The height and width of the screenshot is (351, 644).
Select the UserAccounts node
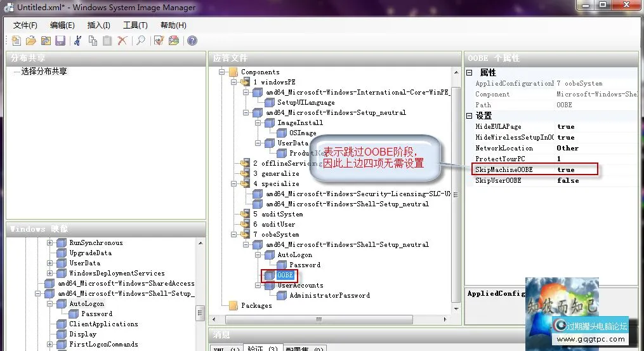300,285
